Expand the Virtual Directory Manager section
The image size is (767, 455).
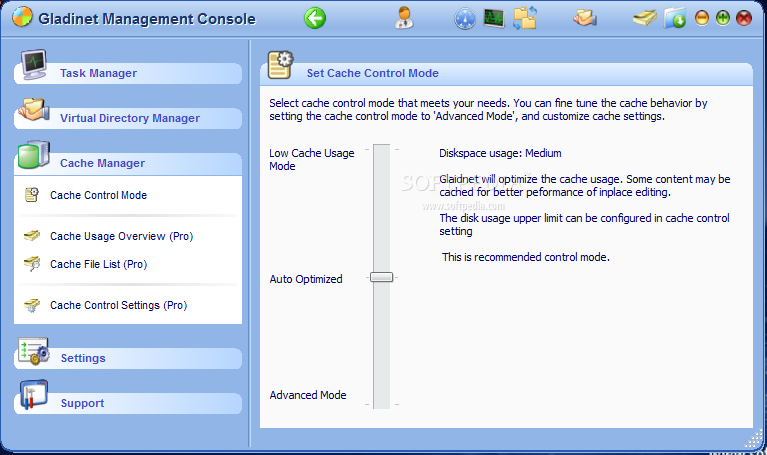click(x=129, y=118)
